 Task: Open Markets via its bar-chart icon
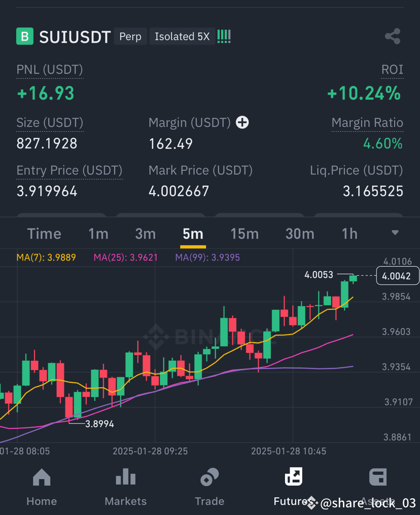pos(125,477)
